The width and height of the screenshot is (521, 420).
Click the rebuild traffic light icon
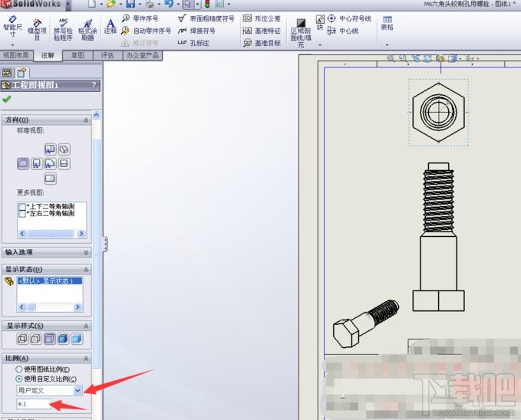[x=207, y=4]
